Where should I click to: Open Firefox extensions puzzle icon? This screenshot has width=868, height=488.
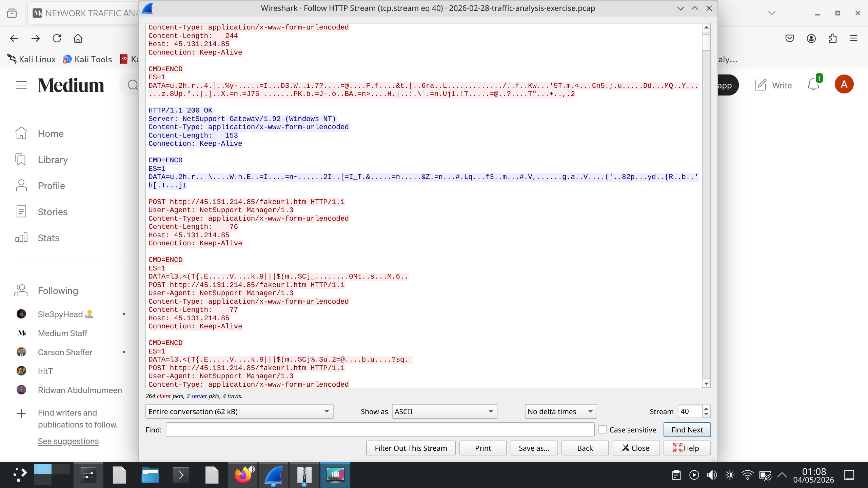click(833, 38)
